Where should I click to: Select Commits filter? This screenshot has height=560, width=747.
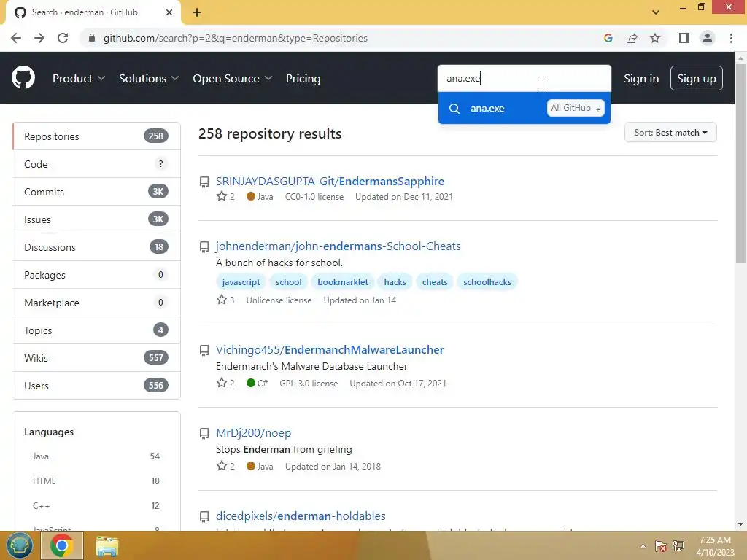pyautogui.click(x=96, y=192)
